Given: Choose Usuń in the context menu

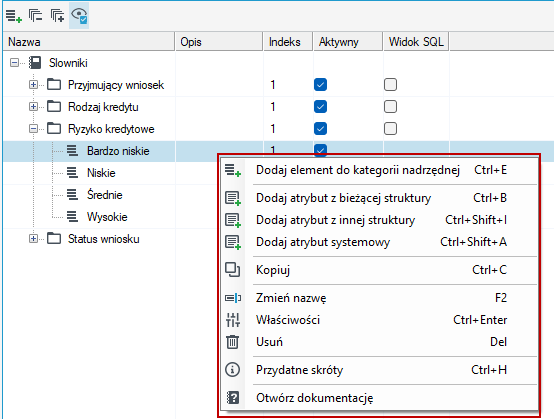Looking at the screenshot, I should (x=378, y=342).
